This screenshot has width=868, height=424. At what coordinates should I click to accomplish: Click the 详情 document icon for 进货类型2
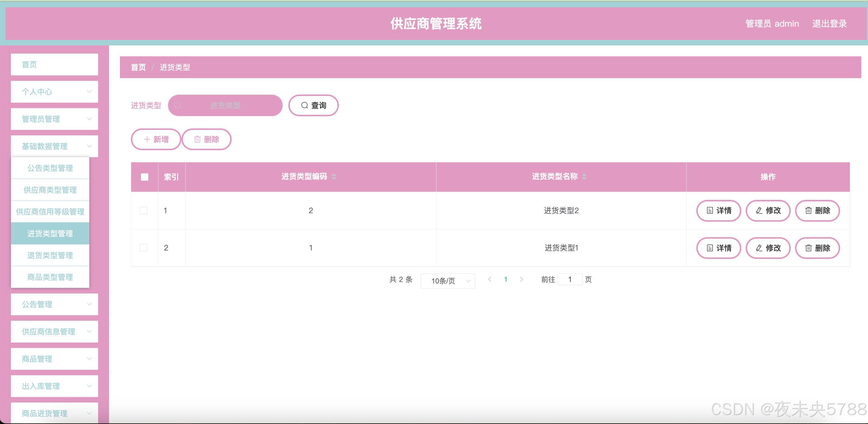coord(710,211)
